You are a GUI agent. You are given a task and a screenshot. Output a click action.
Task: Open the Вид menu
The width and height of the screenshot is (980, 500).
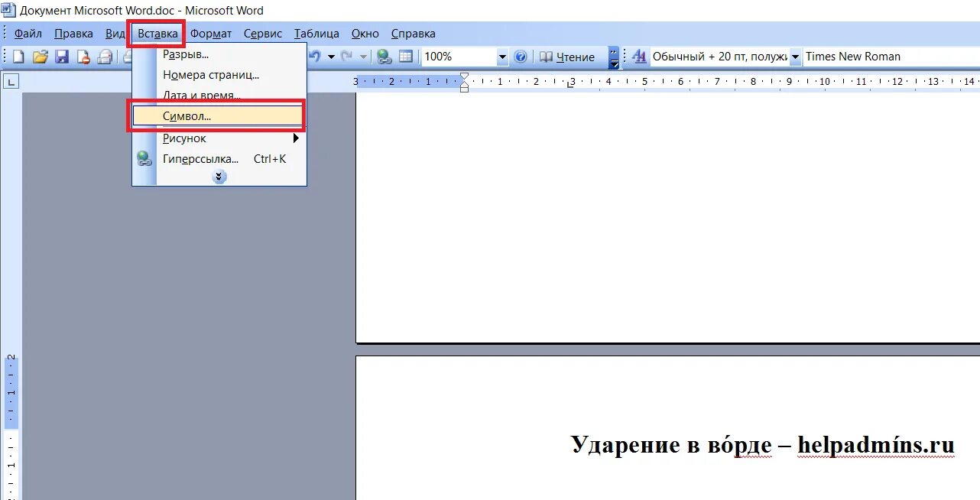pos(115,34)
